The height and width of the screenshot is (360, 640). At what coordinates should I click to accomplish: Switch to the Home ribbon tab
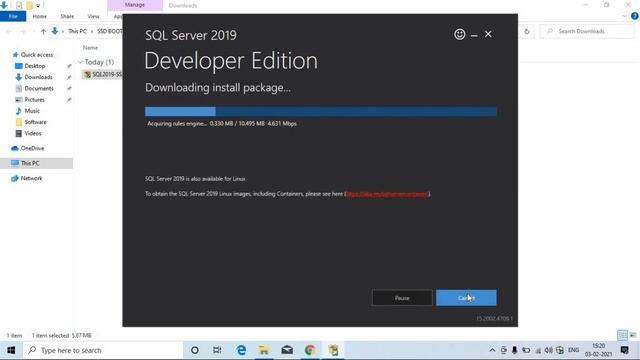tap(40, 16)
